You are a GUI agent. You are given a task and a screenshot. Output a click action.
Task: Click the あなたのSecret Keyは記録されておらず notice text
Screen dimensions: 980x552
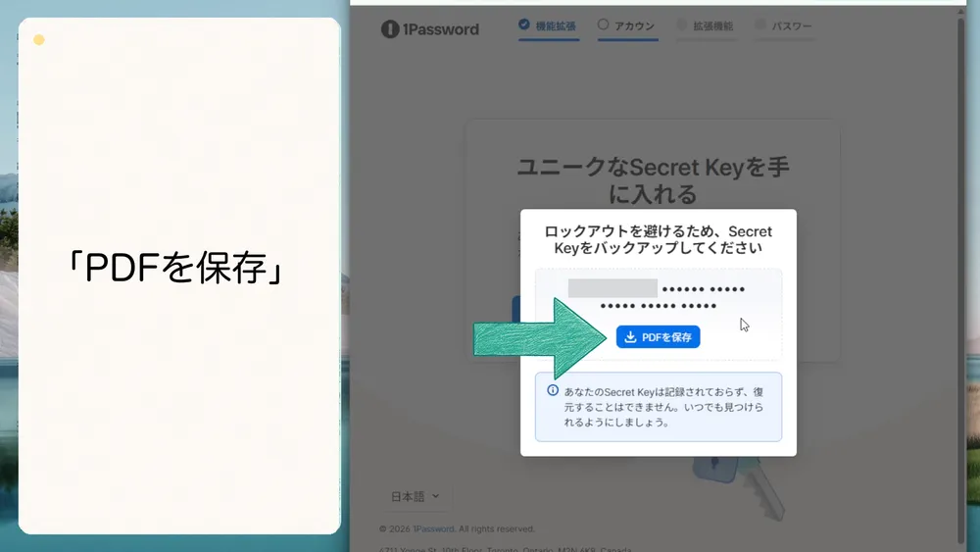coord(663,407)
